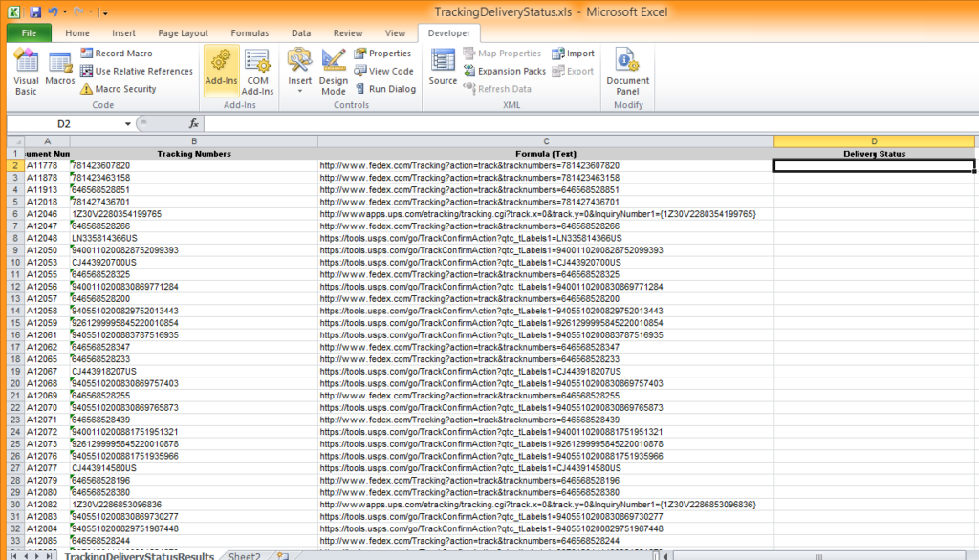Save the workbook from quick access toolbar
979x560 pixels.
pyautogui.click(x=35, y=11)
